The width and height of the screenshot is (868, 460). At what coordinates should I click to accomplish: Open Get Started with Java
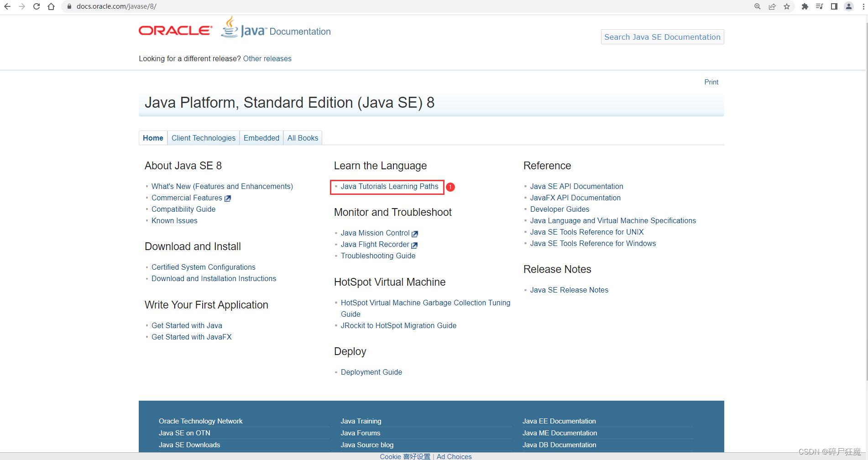pos(187,325)
